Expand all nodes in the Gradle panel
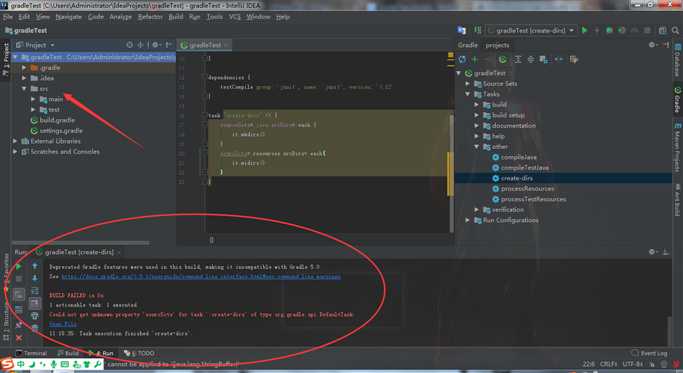This screenshot has width=683, height=373. click(517, 59)
